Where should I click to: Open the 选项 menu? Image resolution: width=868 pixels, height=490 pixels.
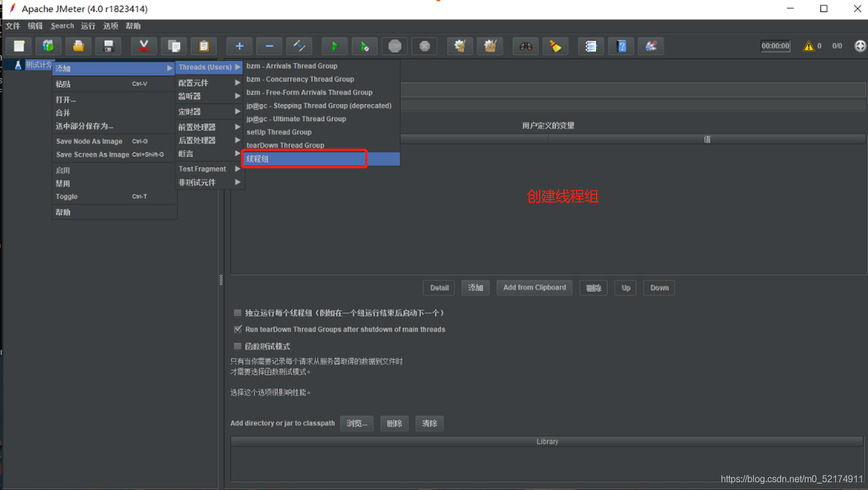pyautogui.click(x=110, y=26)
